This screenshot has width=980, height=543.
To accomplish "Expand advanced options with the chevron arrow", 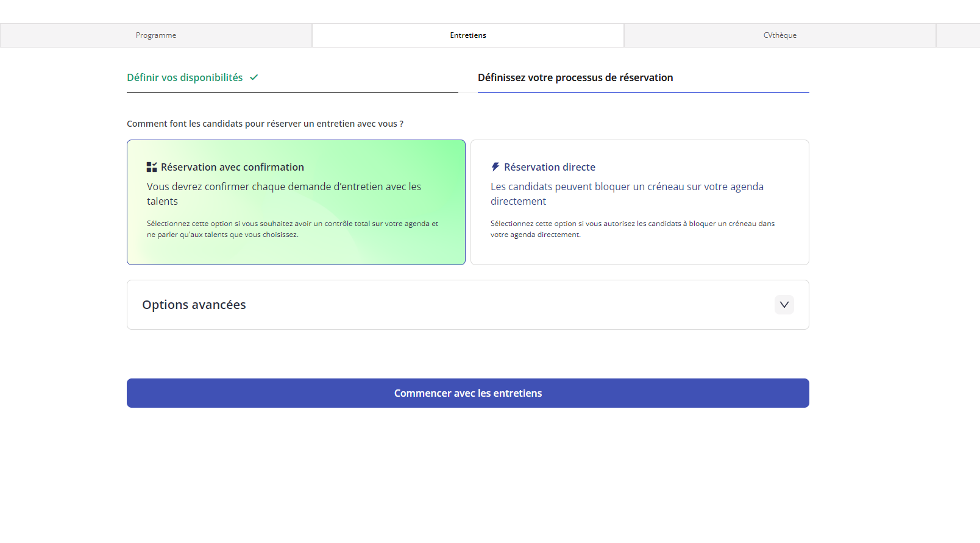I will pos(784,305).
